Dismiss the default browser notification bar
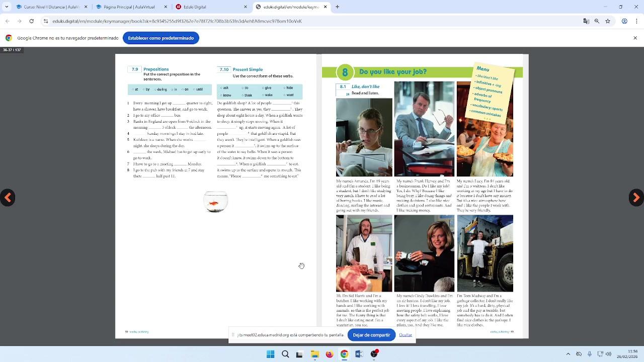This screenshot has height=362, width=644. coord(635,38)
